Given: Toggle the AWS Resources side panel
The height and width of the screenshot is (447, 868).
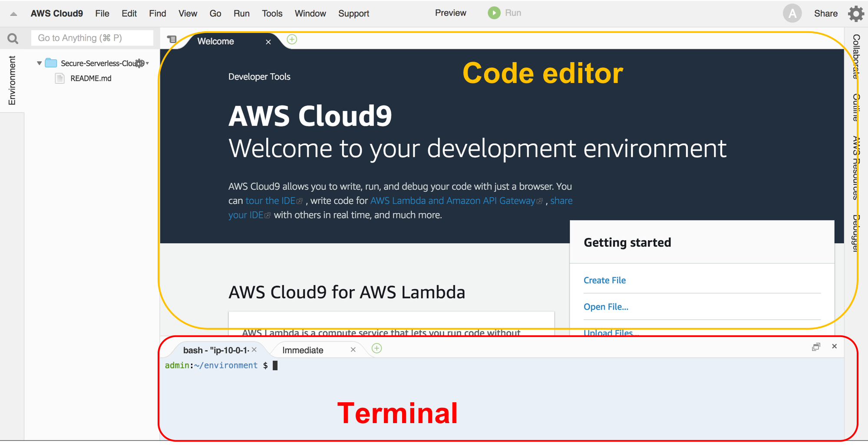Looking at the screenshot, I should coord(856,169).
